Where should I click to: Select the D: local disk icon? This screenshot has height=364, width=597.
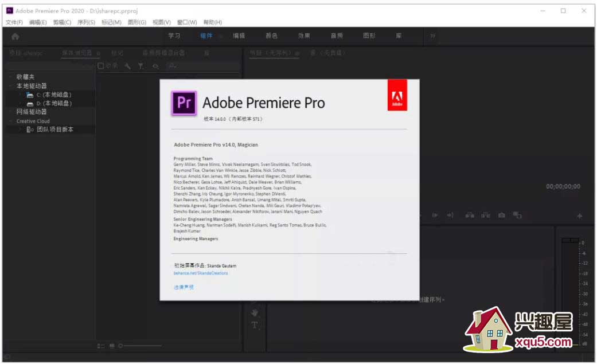(30, 104)
